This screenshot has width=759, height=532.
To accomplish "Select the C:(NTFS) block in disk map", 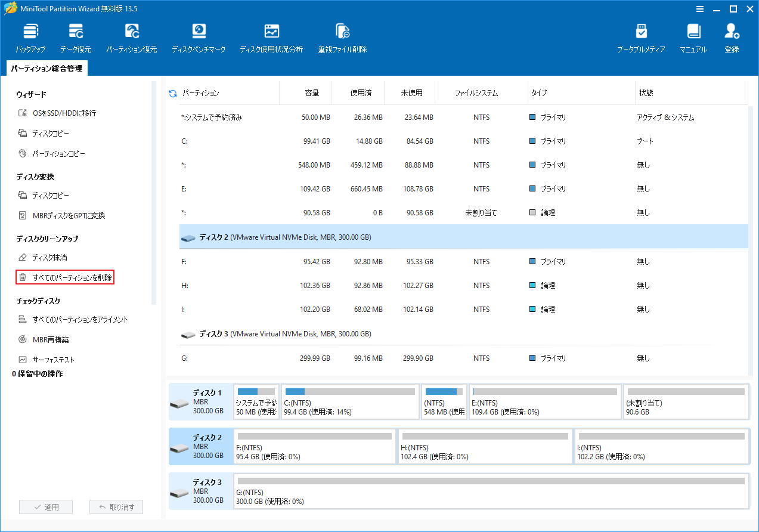I will coord(350,401).
